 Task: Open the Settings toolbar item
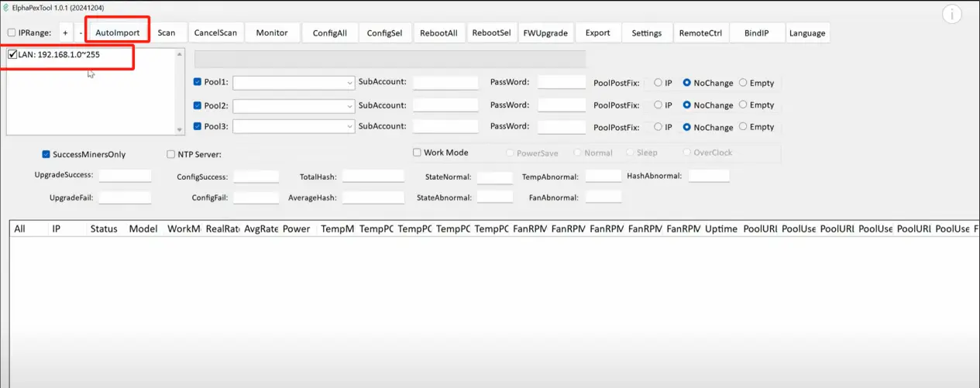point(646,33)
